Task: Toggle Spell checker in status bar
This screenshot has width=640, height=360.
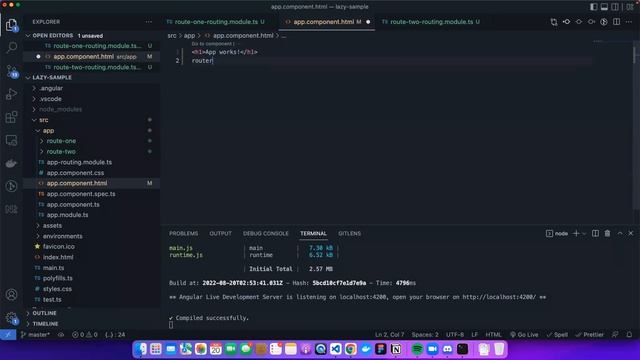Action: (557, 334)
